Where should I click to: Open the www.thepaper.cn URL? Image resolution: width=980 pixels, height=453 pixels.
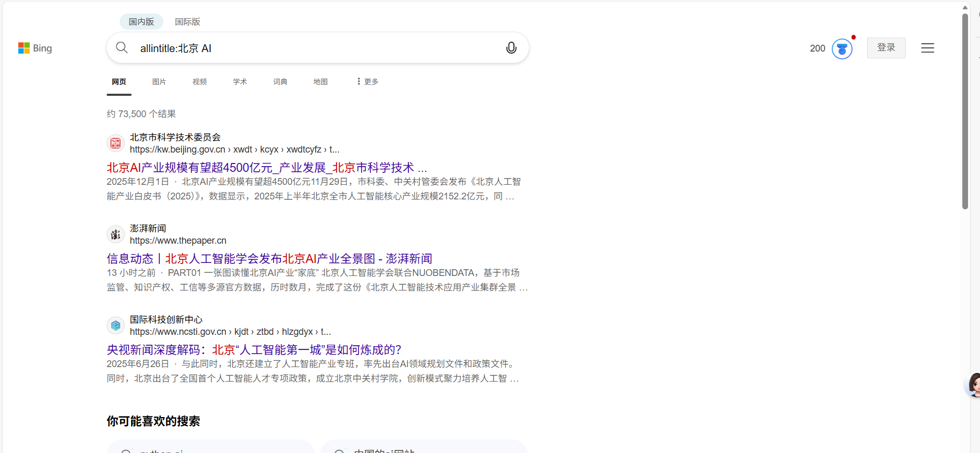(x=178, y=241)
